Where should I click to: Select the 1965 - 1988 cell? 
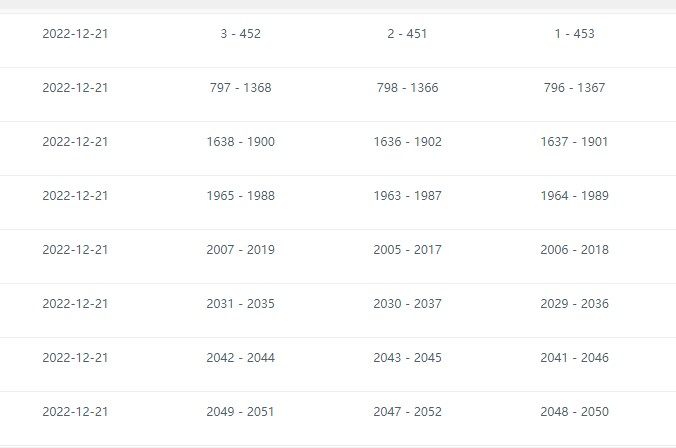[240, 196]
